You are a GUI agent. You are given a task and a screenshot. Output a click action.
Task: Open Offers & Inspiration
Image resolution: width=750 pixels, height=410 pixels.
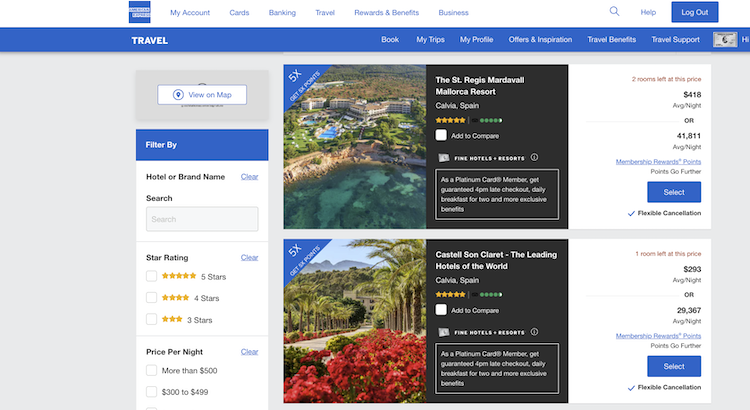540,40
